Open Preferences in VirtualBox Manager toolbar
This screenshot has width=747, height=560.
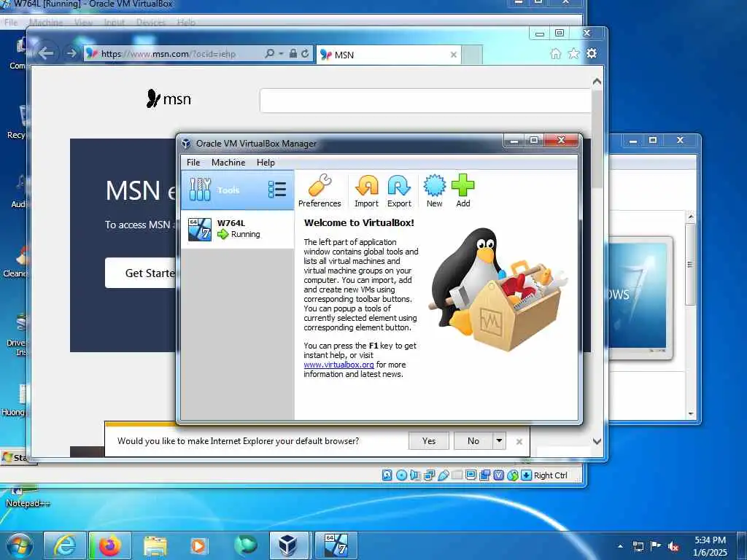320,190
